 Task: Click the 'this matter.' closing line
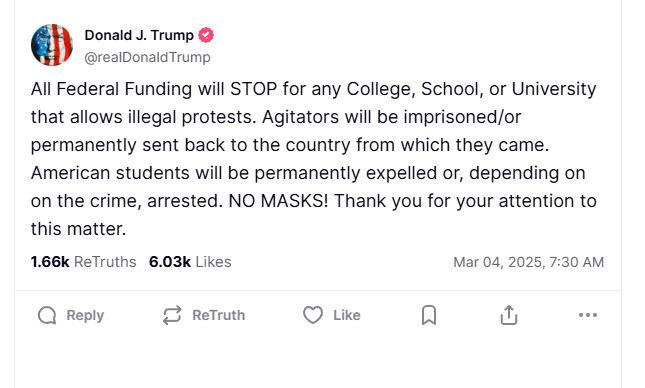[x=79, y=229]
